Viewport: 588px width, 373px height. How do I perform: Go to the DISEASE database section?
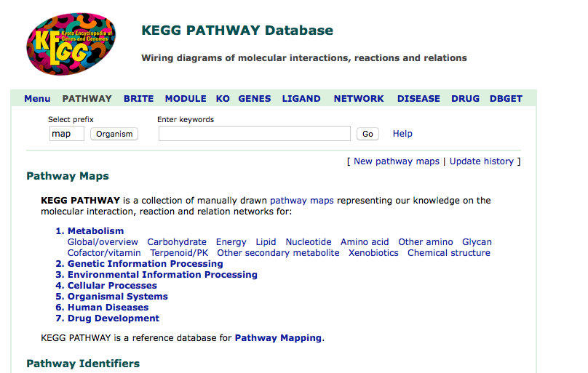tap(418, 99)
